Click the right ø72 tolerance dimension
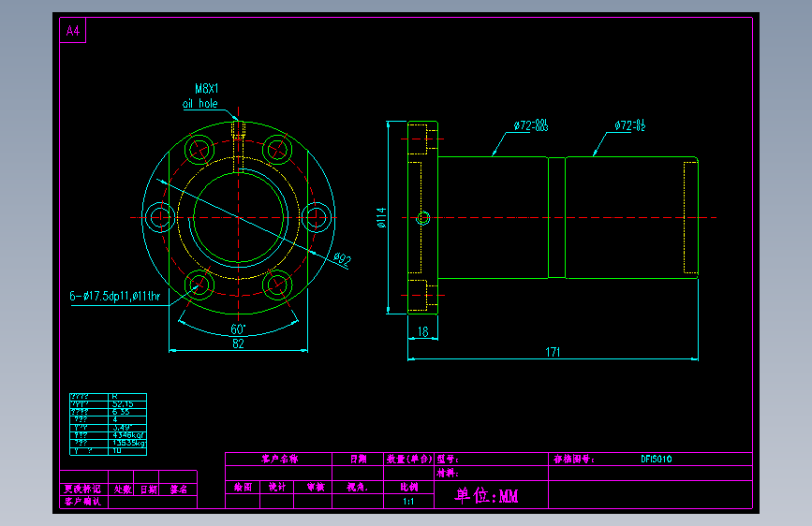 630,125
